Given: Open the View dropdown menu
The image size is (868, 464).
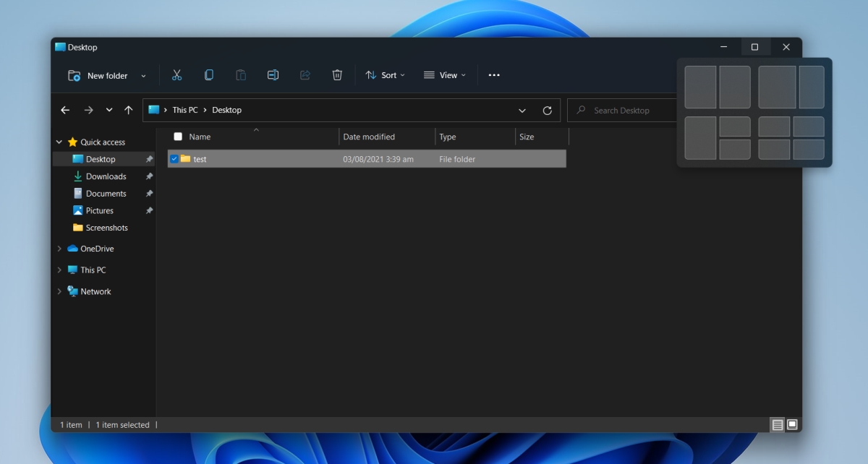Looking at the screenshot, I should coord(445,75).
